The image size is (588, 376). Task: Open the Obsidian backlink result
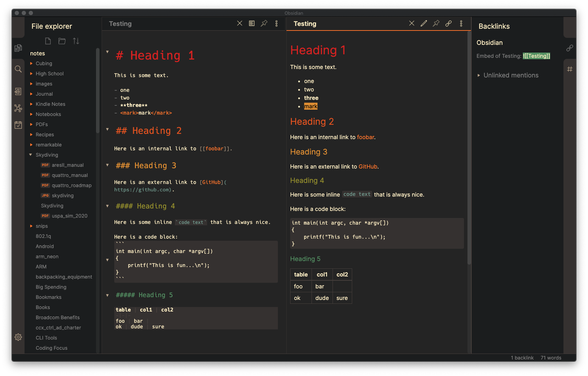[x=490, y=43]
